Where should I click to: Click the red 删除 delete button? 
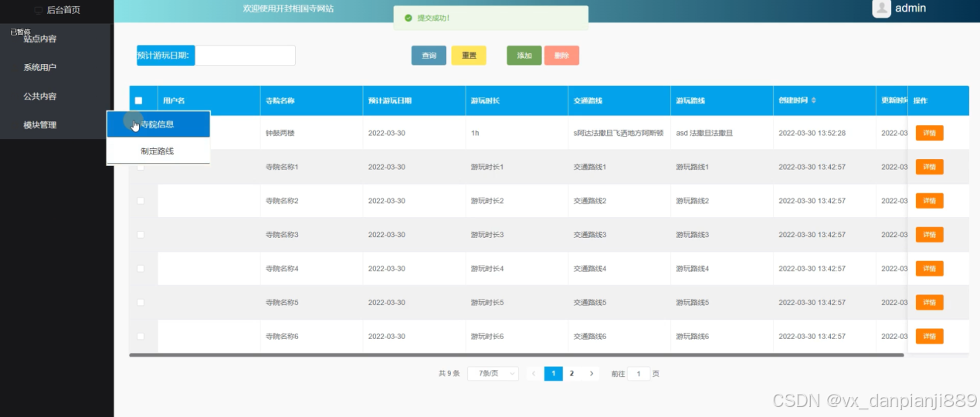(x=561, y=56)
